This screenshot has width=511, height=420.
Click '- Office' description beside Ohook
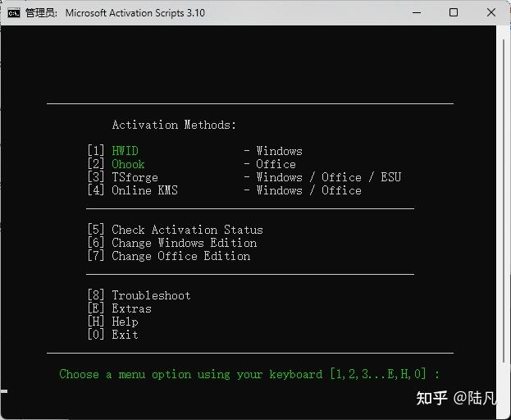[270, 164]
